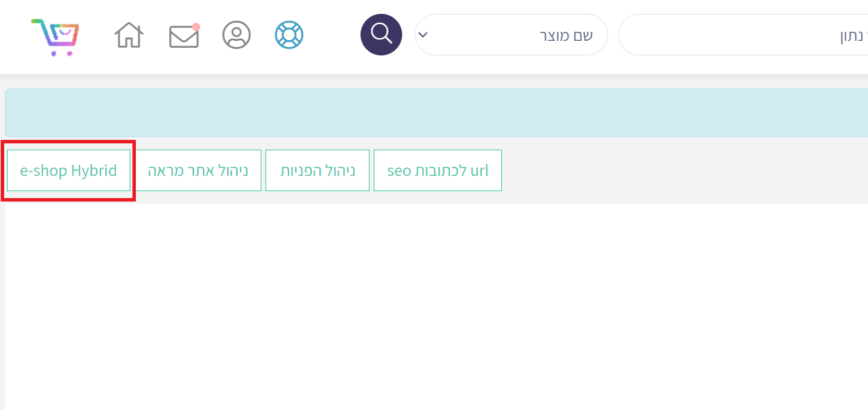This screenshot has height=410, width=868.
Task: Click the chevron arrow of the שם מוצר selector
Action: point(424,35)
